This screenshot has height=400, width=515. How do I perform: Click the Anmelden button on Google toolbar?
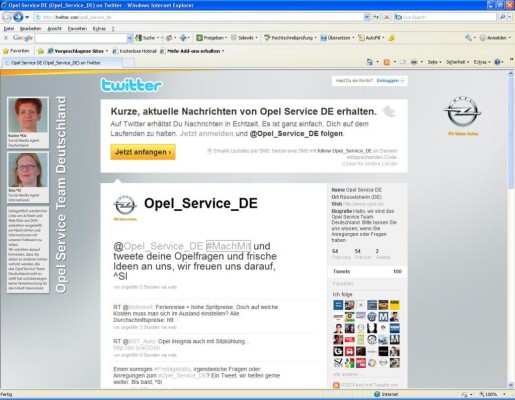click(x=494, y=38)
